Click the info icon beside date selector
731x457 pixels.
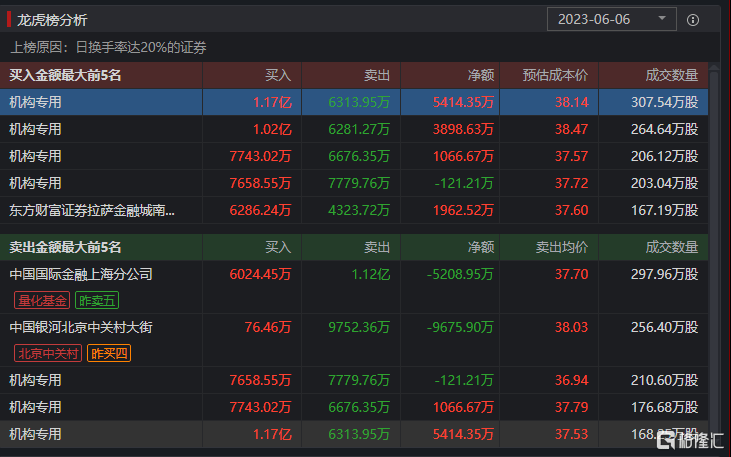point(693,20)
